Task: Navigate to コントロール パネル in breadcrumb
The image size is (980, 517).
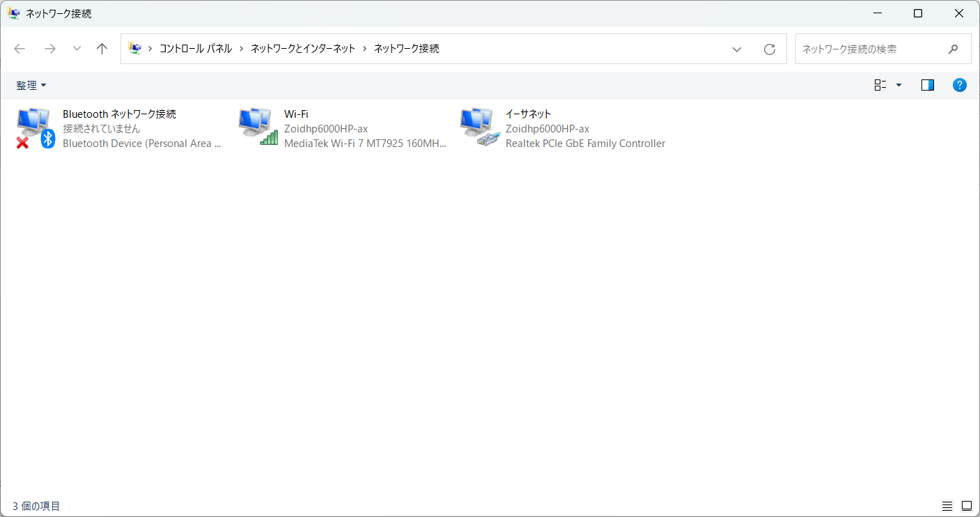Action: [x=195, y=49]
